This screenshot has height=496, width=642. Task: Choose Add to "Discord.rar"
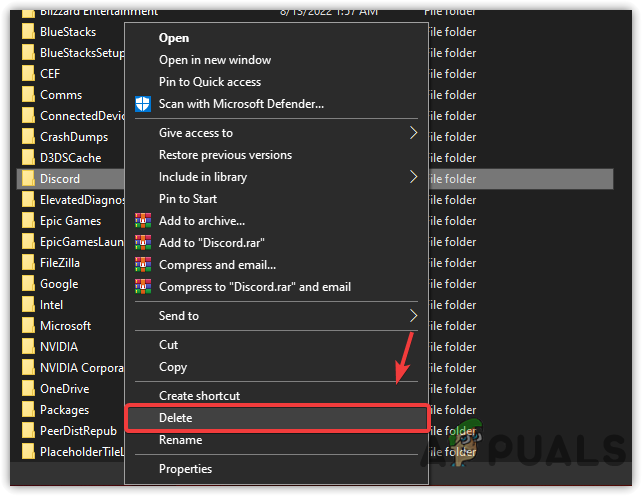tap(211, 243)
